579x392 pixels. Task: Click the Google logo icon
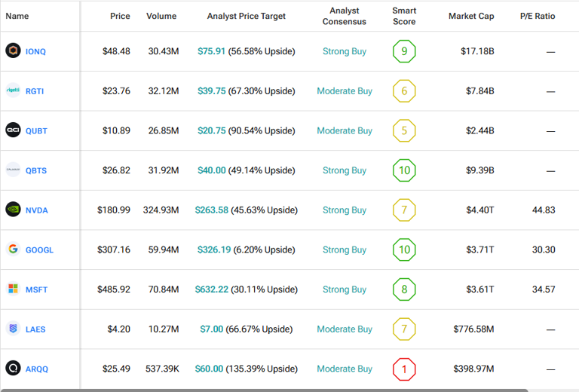[13, 250]
